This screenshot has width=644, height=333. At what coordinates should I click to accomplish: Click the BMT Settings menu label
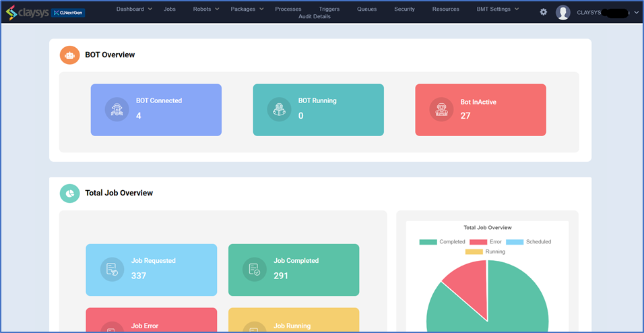494,9
